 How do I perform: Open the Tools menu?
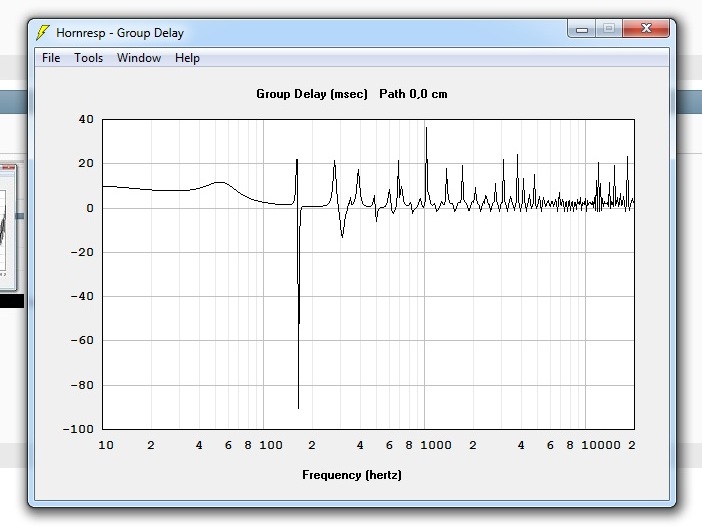pos(88,58)
